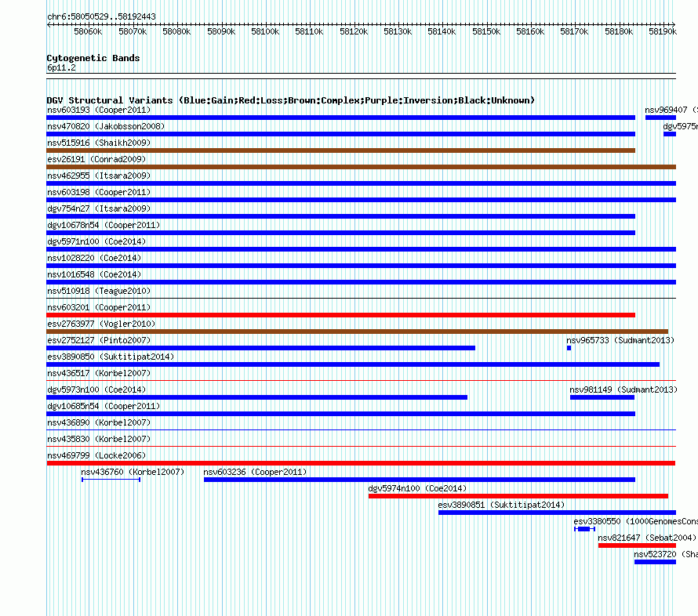Screen dimensions: 698x616
Task: Open the esv3380550 variant label
Action: [x=636, y=521]
